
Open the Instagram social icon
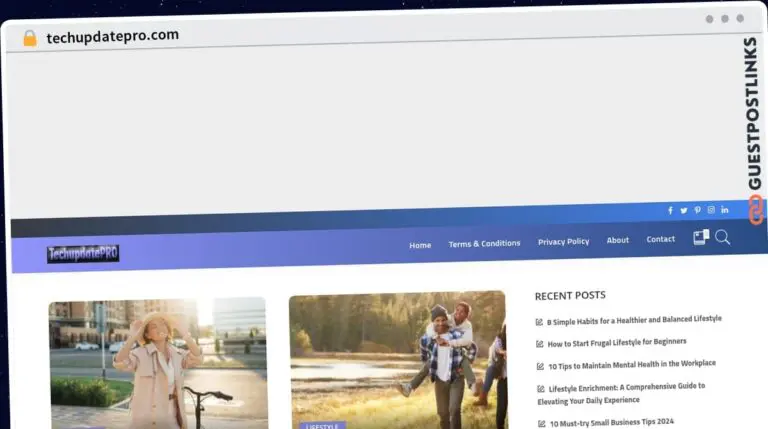711,210
